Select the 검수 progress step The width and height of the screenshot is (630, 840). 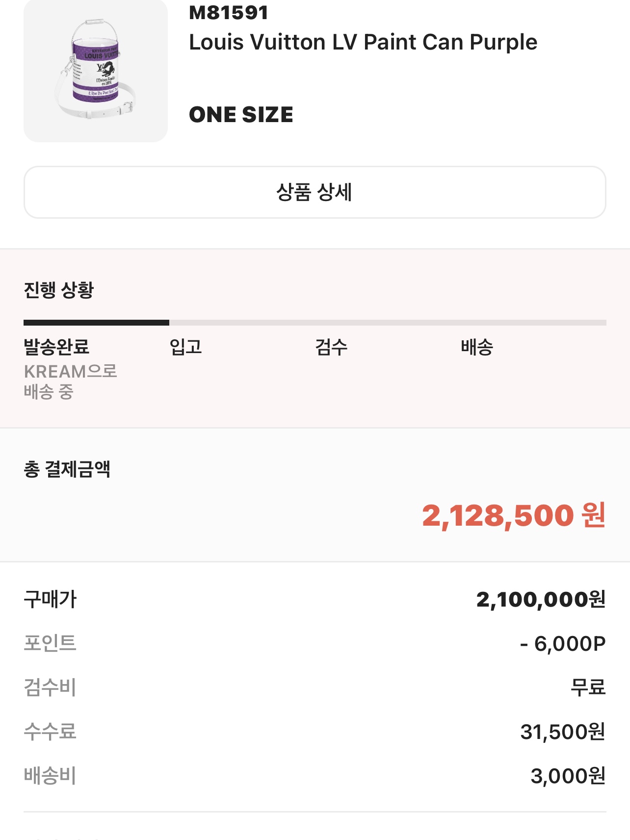(x=331, y=347)
